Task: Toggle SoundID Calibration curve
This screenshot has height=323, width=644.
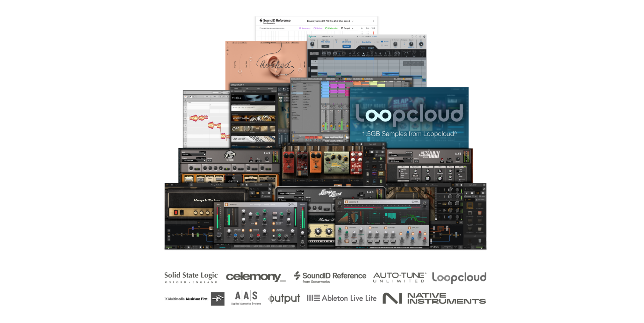Action: coord(332,28)
